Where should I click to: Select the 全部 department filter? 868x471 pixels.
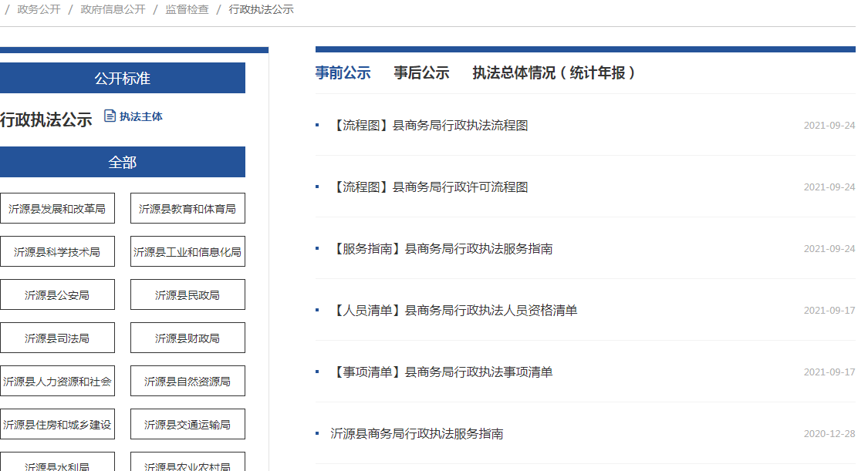(123, 163)
